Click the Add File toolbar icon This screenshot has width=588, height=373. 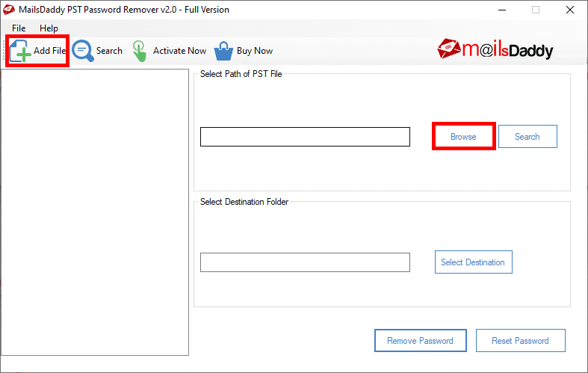click(x=21, y=51)
